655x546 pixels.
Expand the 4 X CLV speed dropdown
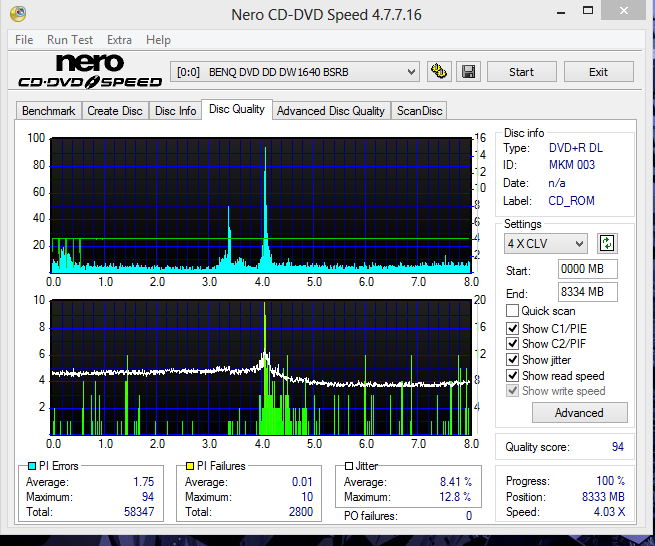point(545,244)
